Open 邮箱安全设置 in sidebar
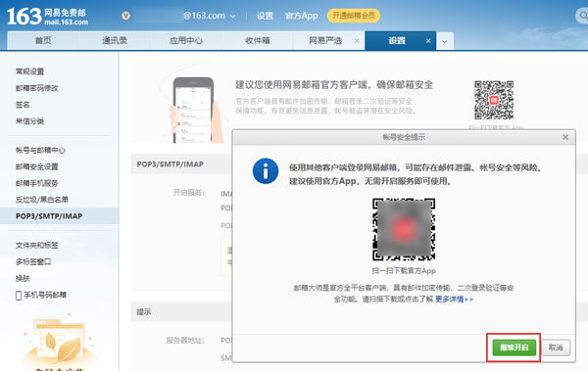The width and height of the screenshot is (588, 371). coord(37,166)
